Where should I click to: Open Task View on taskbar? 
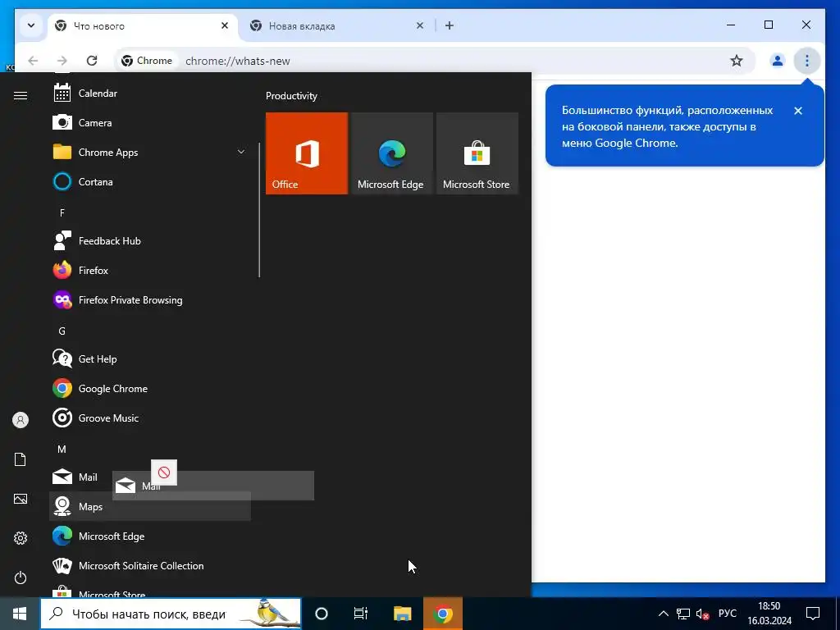point(361,614)
